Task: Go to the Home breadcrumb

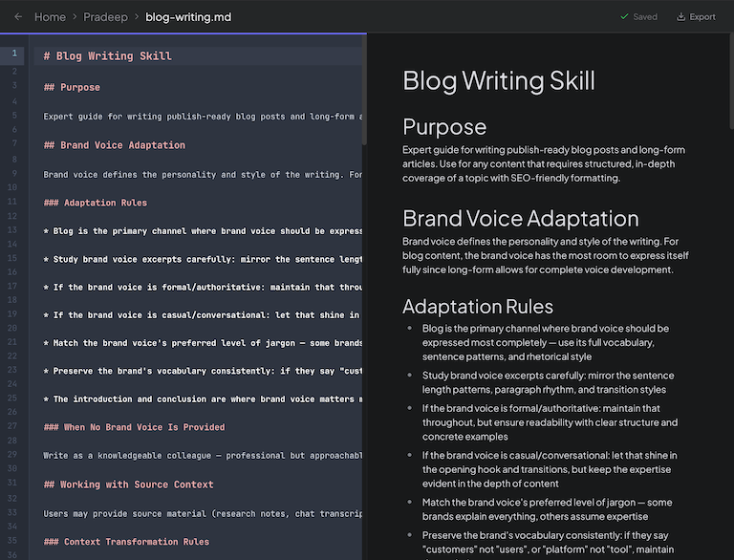Action: pyautogui.click(x=50, y=17)
